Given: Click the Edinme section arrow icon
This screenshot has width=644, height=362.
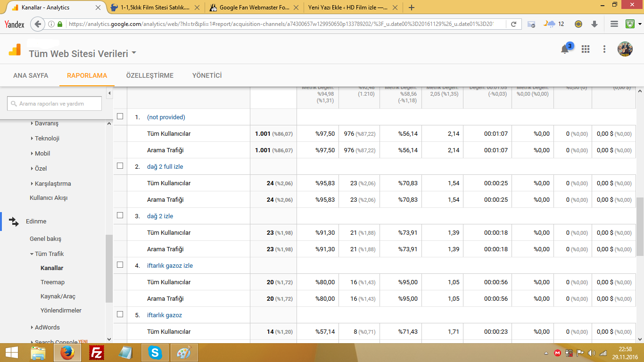Looking at the screenshot, I should [14, 222].
